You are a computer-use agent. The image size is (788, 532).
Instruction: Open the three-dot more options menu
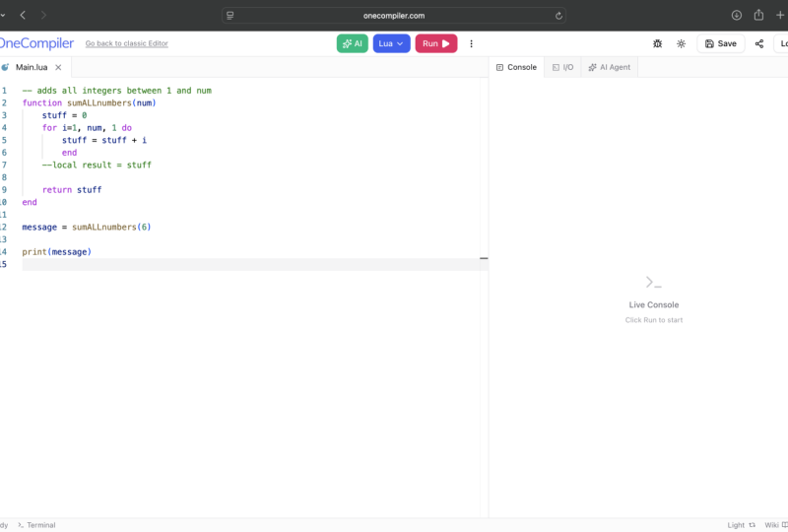pos(471,43)
